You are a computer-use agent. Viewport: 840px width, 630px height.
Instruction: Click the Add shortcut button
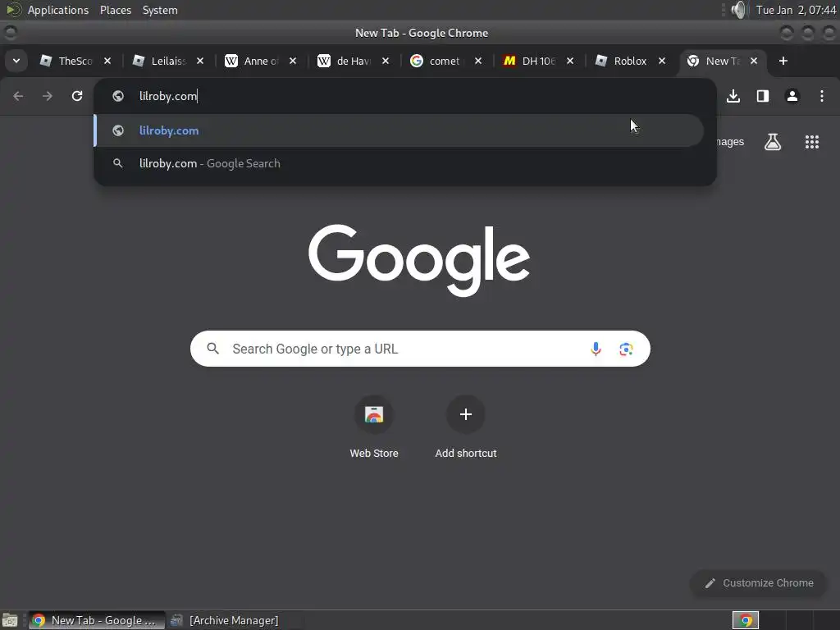click(466, 427)
